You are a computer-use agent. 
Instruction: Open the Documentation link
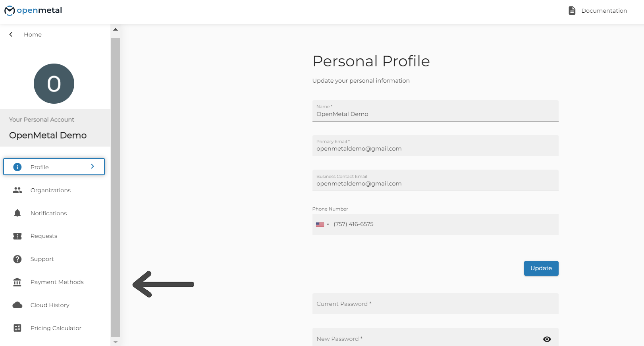click(x=604, y=10)
